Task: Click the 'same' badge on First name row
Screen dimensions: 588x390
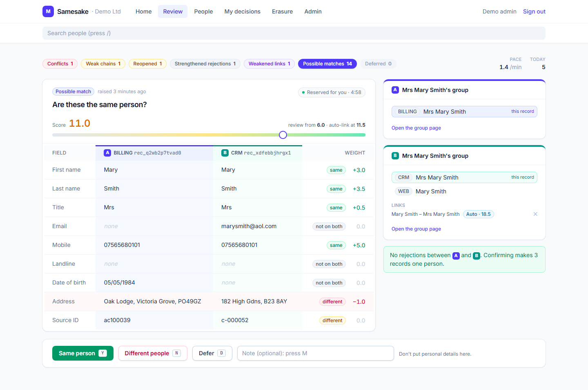Action: 336,170
